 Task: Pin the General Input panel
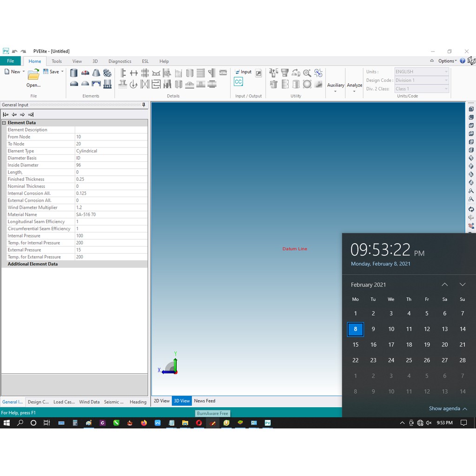[x=144, y=105]
